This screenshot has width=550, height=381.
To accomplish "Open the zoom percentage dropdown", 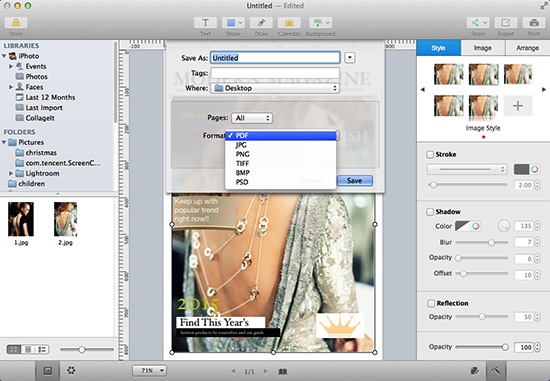I will pyautogui.click(x=149, y=370).
